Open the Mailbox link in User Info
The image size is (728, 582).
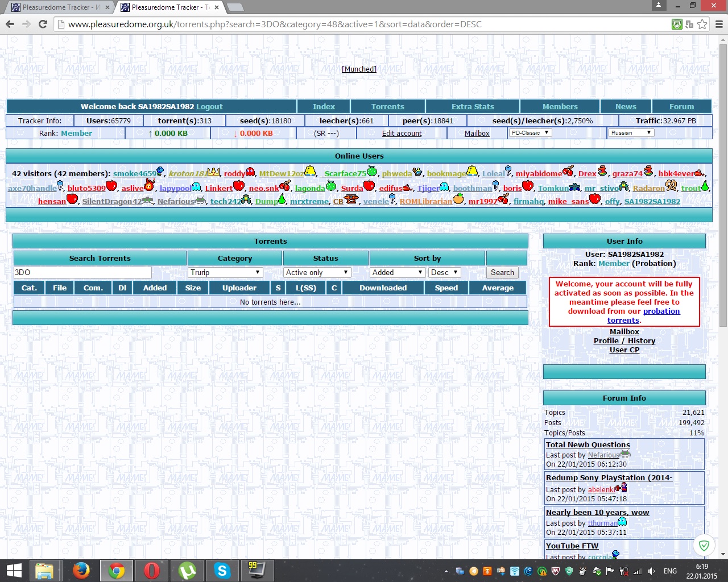[624, 331]
